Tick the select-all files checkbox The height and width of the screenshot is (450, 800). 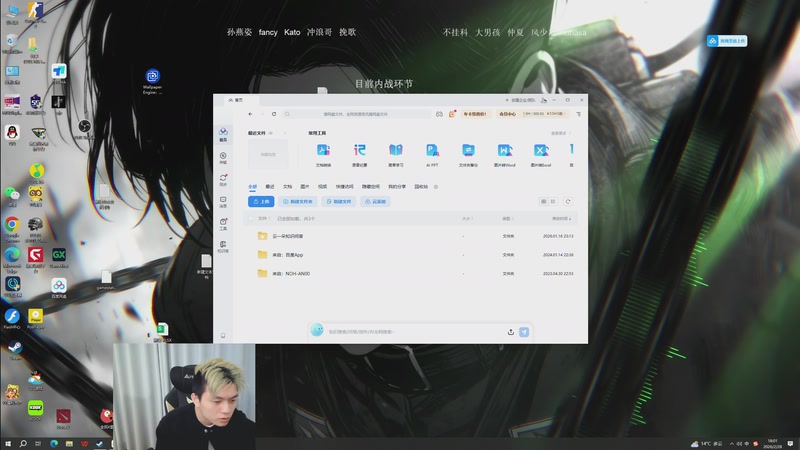(251, 218)
